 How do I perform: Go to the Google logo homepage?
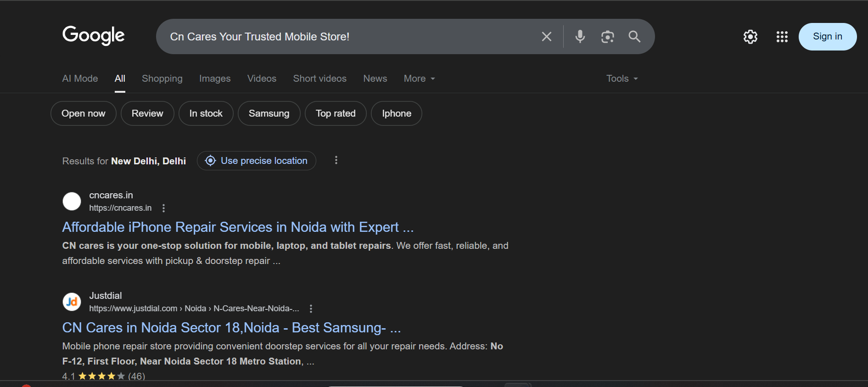tap(93, 36)
